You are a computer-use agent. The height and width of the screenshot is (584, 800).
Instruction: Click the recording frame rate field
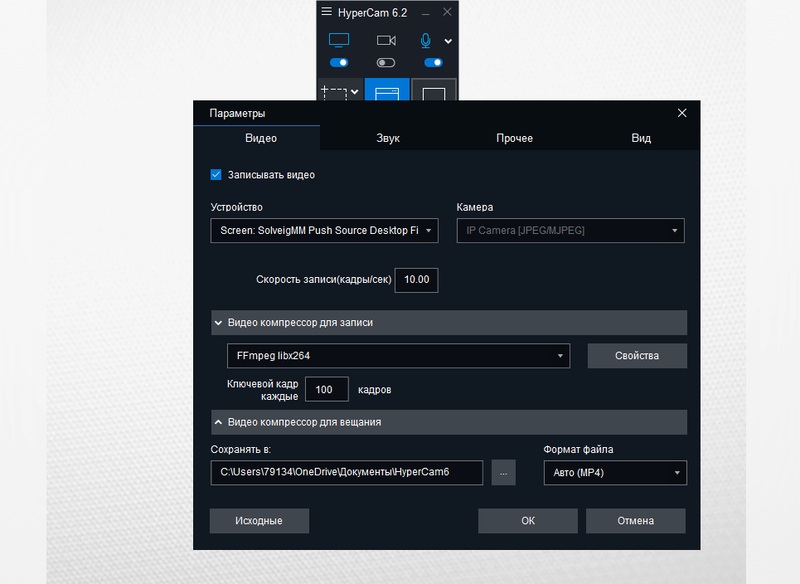(416, 280)
